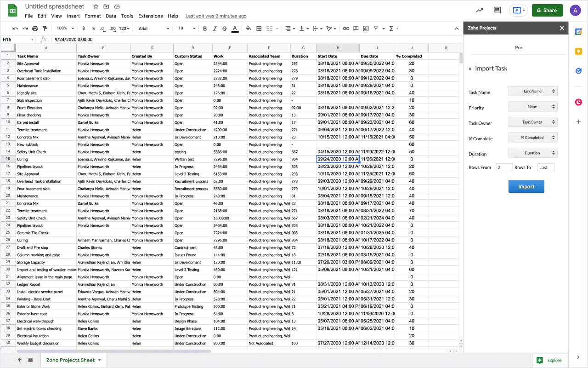Click the blue Import button

point(526,186)
